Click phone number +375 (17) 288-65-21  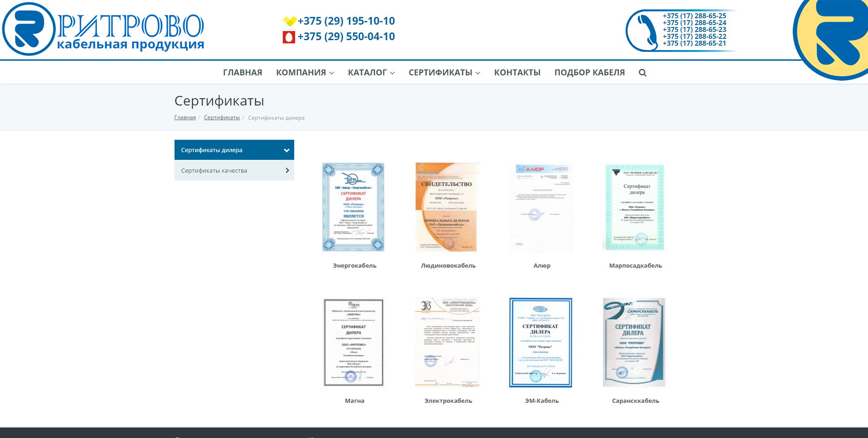694,43
